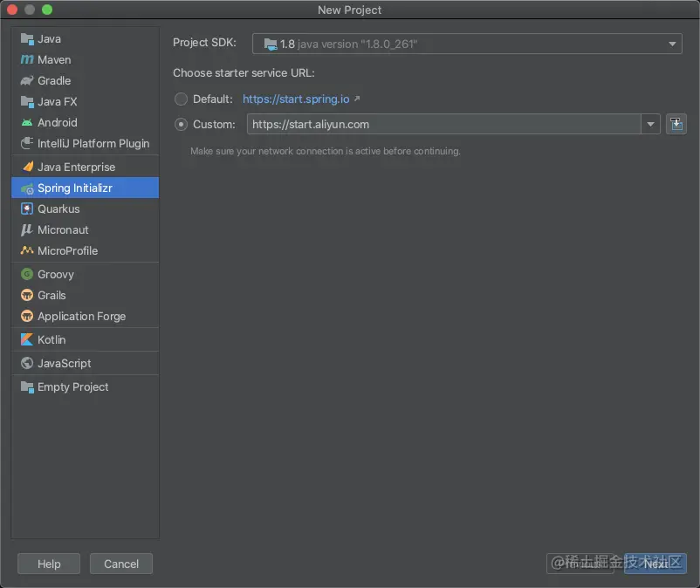Screen dimensions: 700x588
Task: Click the 'Groovy' label in list
Action: coord(56,274)
